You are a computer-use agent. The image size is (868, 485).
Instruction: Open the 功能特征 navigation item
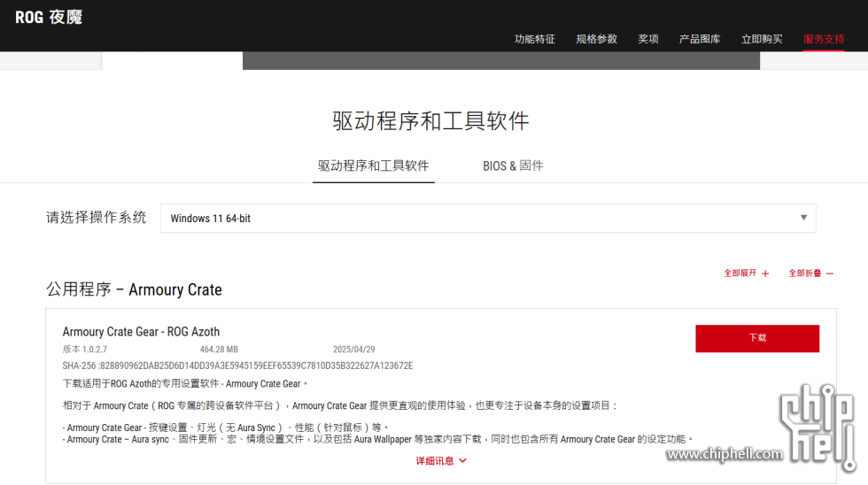pos(534,39)
